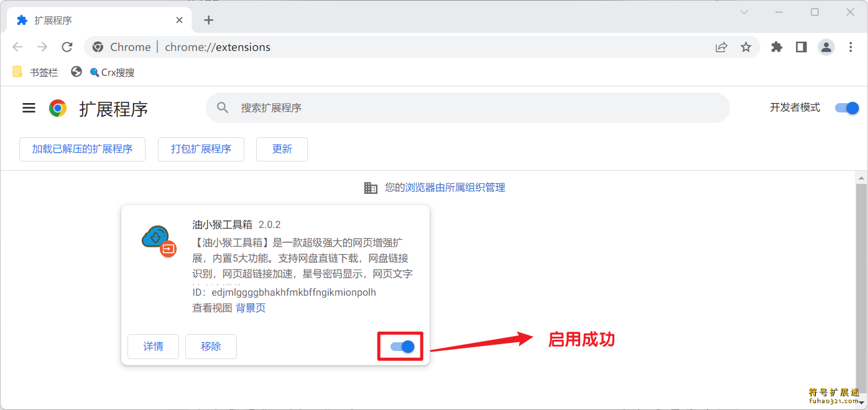This screenshot has width=868, height=410.
Task: Close the 扩展程序 tab
Action: (x=180, y=20)
